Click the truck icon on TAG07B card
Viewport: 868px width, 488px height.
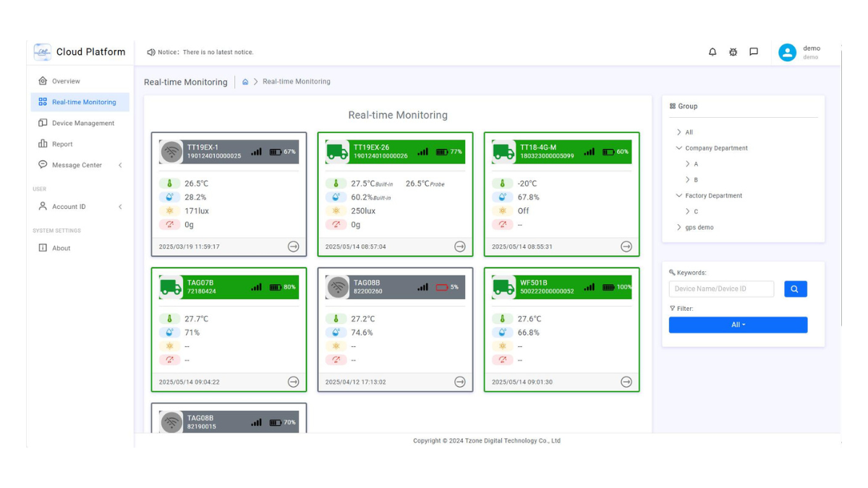pos(171,287)
